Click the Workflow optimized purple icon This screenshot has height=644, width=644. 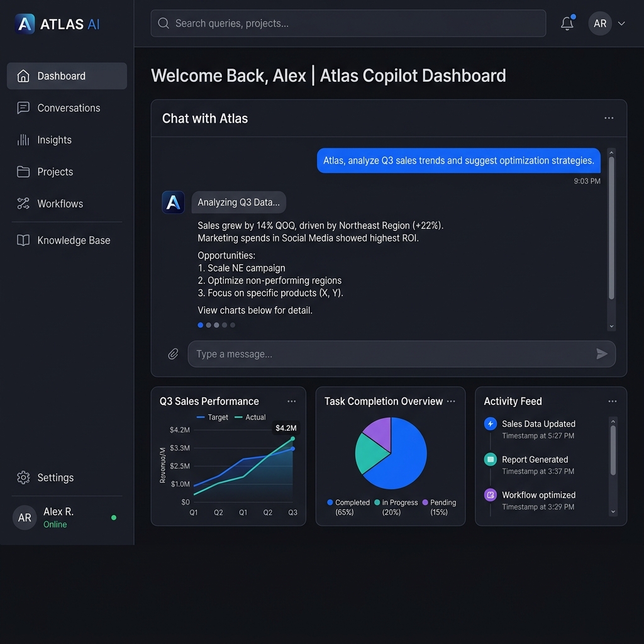click(x=491, y=495)
